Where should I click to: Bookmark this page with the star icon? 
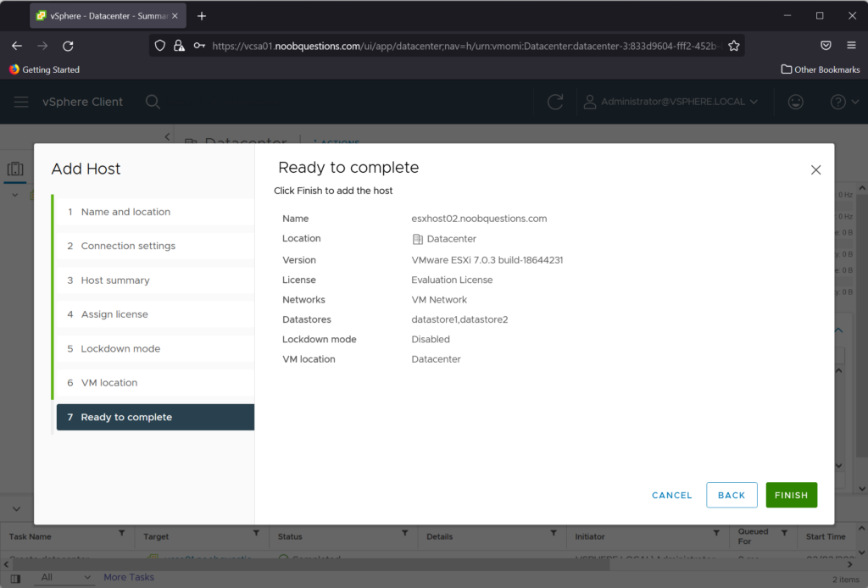(x=734, y=46)
